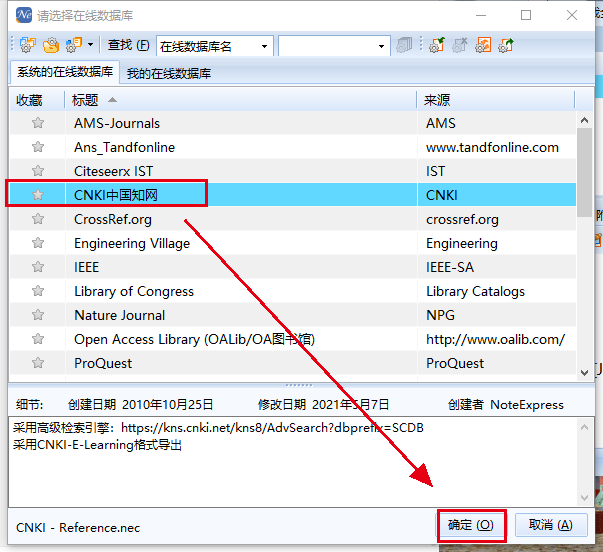
Task: Click the gear icon with curved arrow
Action: (x=506, y=45)
